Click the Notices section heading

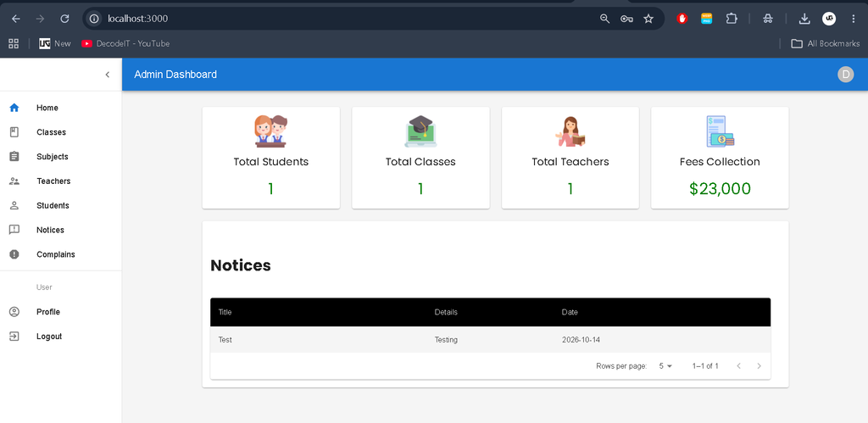[241, 265]
